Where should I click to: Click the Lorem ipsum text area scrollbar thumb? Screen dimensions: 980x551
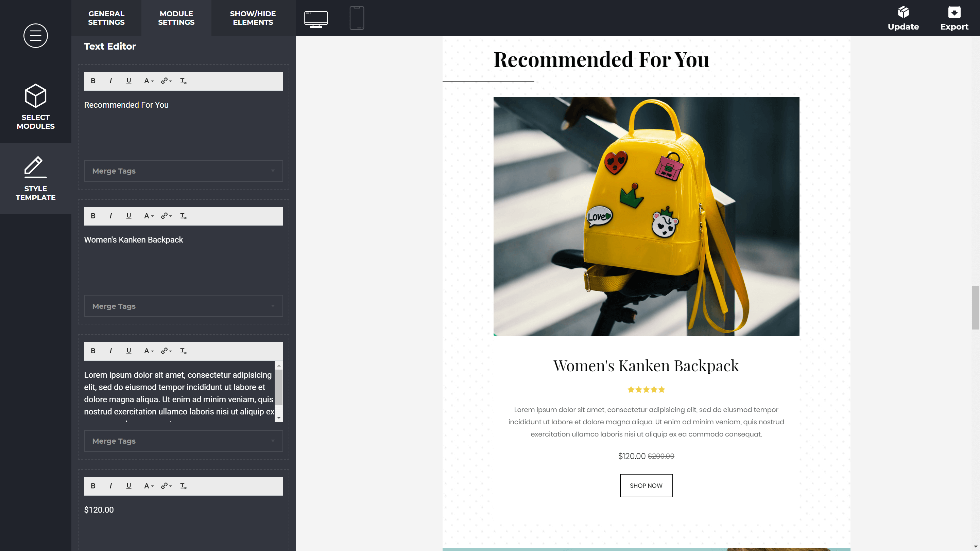pyautogui.click(x=278, y=387)
